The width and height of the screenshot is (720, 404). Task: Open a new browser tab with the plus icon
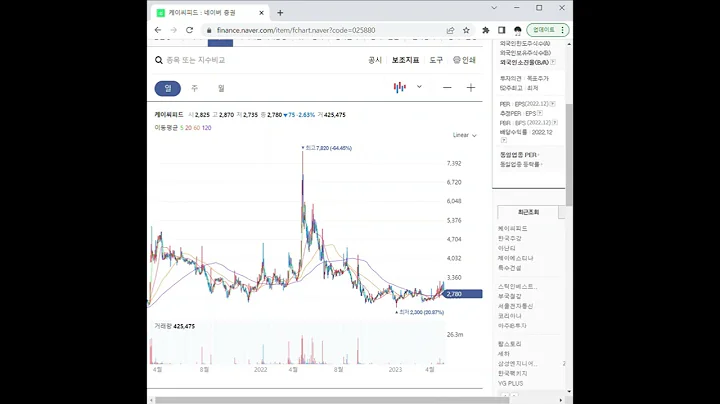(x=280, y=13)
